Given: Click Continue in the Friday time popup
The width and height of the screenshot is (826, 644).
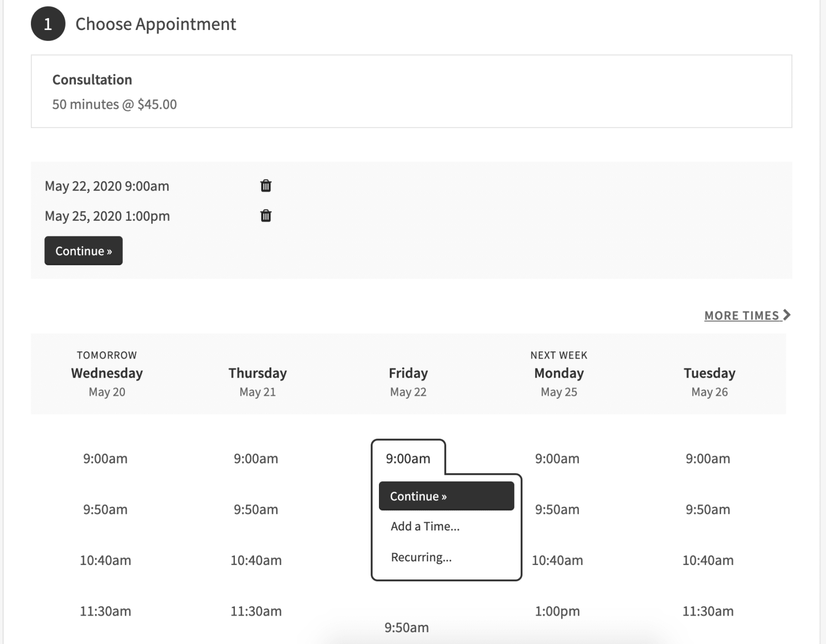Looking at the screenshot, I should pyautogui.click(x=446, y=496).
